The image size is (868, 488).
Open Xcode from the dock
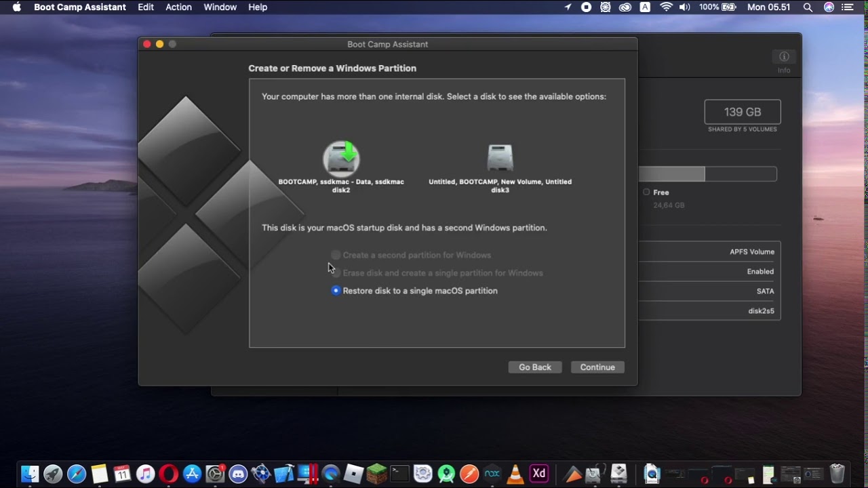[x=284, y=473]
